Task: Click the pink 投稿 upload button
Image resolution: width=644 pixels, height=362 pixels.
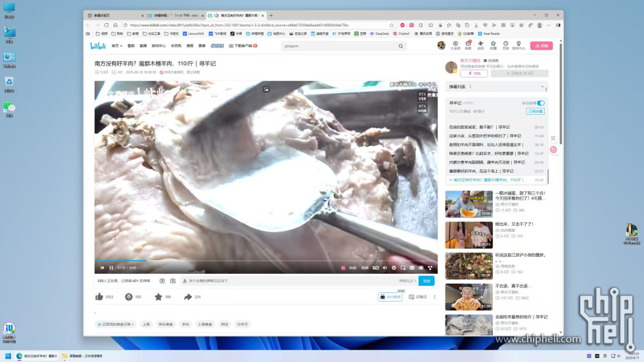Action: point(541,45)
